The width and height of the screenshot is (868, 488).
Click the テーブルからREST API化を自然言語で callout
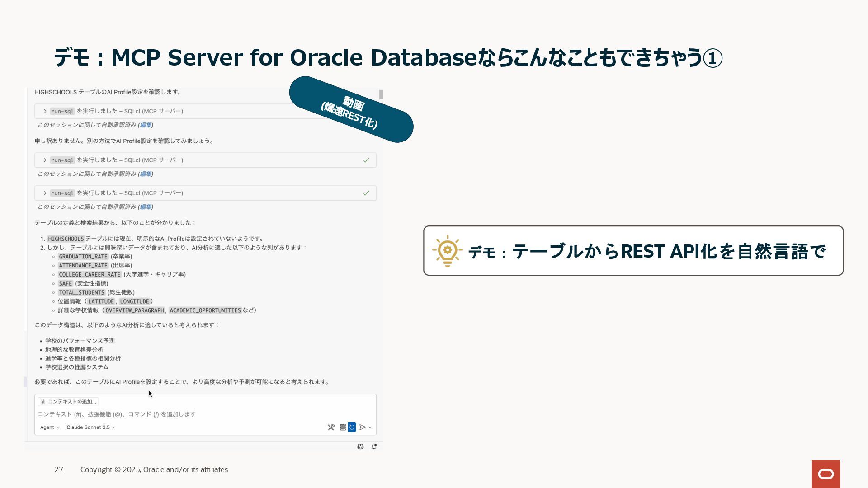633,251
